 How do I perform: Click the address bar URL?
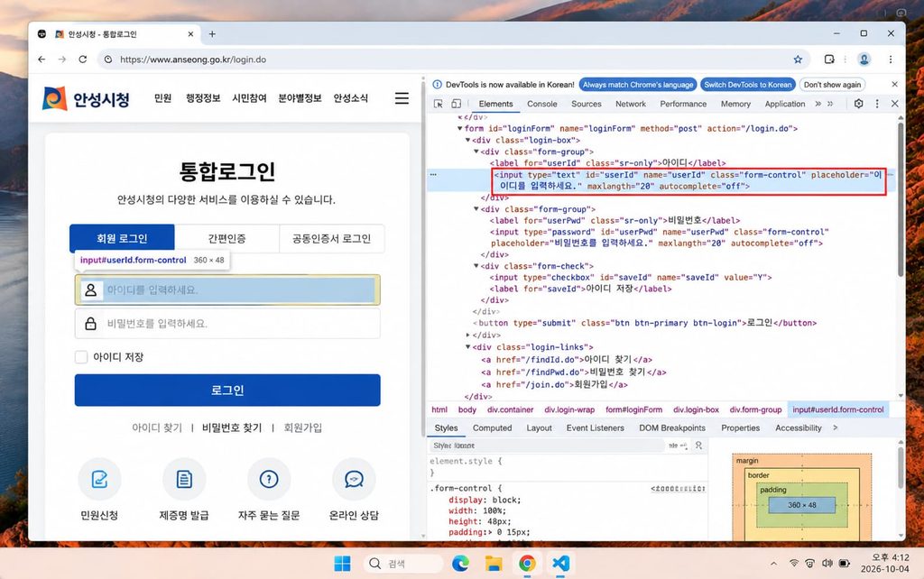[x=193, y=60]
